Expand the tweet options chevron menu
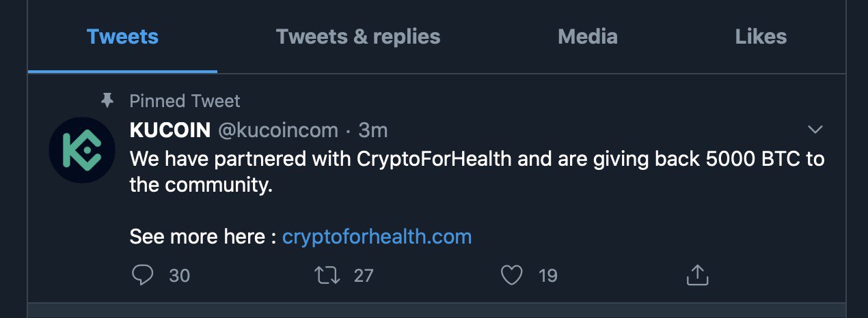 point(815,130)
